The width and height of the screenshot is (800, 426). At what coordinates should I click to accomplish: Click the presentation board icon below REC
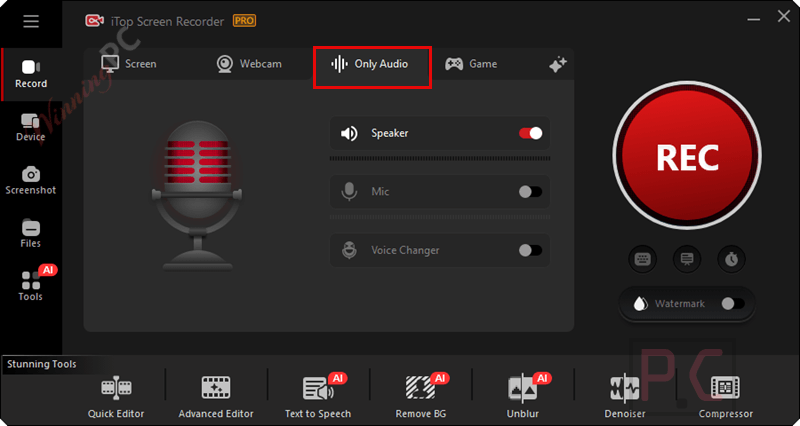coord(687,259)
